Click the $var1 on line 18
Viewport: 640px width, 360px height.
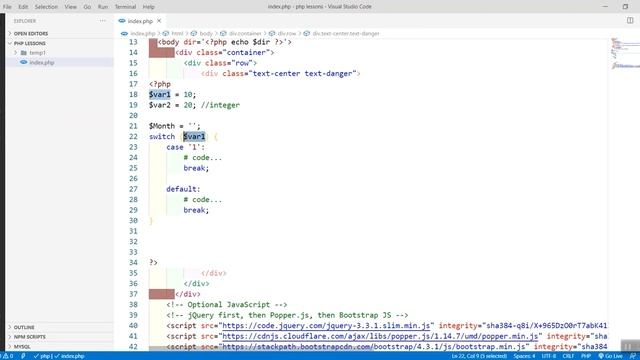(160, 94)
